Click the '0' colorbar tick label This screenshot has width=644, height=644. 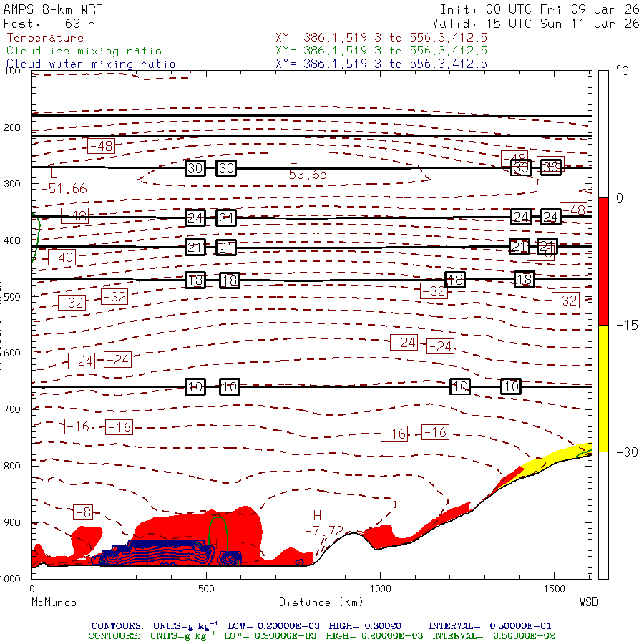pyautogui.click(x=620, y=198)
